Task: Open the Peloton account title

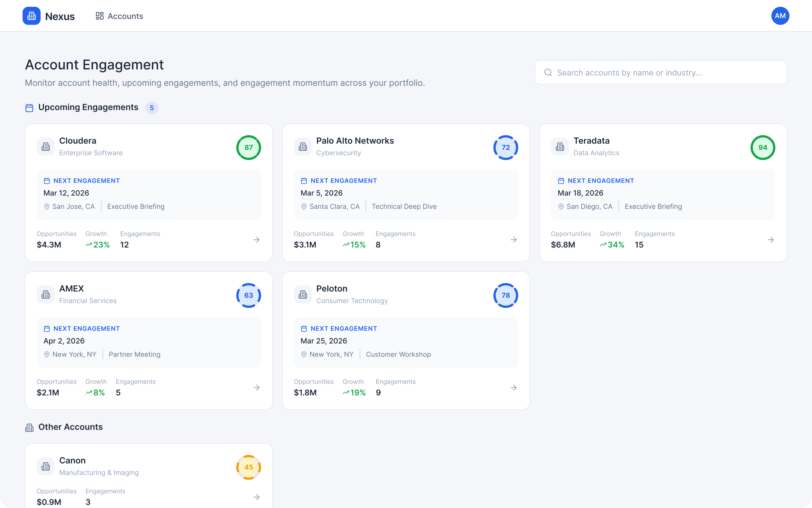Action: pos(332,289)
